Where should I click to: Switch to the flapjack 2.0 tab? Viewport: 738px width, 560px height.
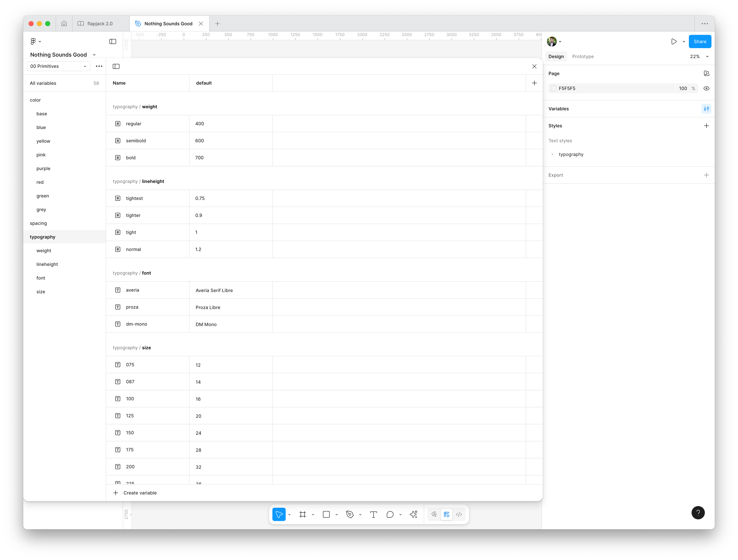(100, 23)
